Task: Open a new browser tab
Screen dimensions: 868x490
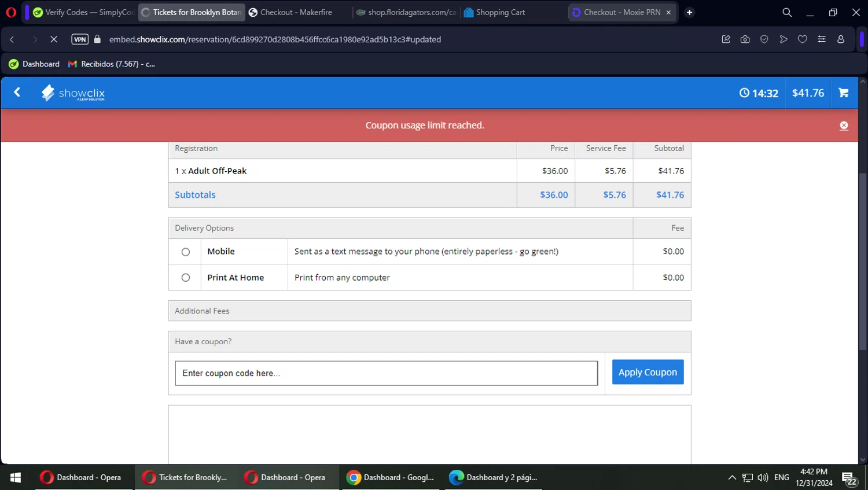Action: (x=689, y=12)
